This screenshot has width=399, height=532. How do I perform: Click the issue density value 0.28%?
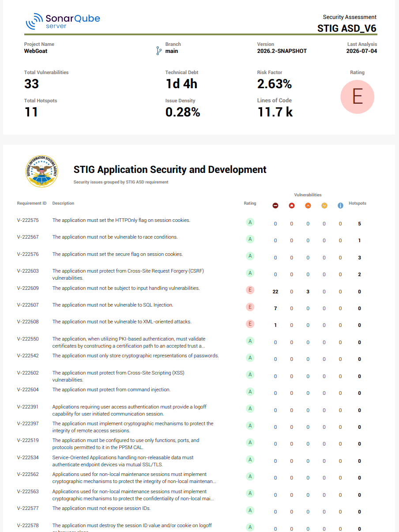[183, 112]
